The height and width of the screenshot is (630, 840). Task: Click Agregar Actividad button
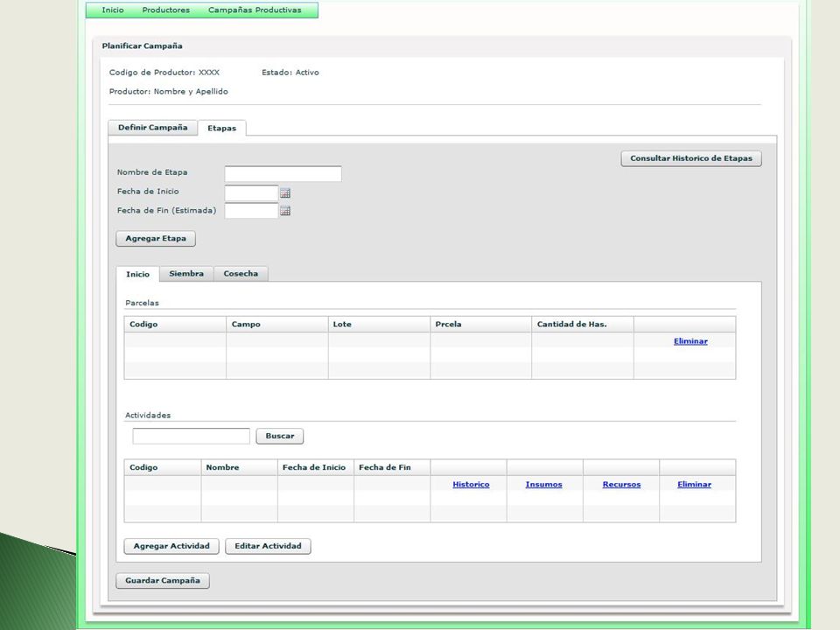coord(171,546)
